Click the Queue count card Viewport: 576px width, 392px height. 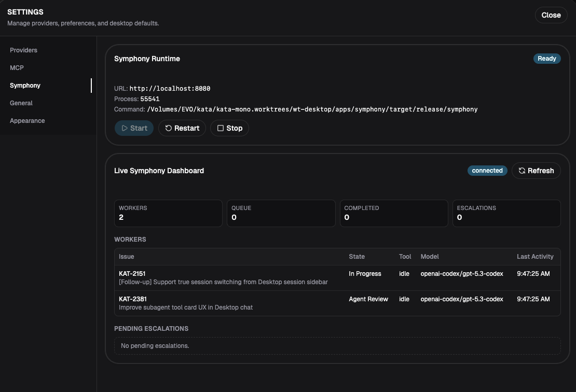281,213
